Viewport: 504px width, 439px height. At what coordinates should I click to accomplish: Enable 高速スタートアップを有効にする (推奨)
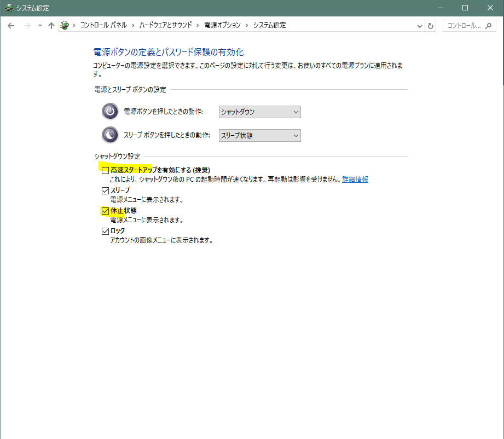pos(106,170)
